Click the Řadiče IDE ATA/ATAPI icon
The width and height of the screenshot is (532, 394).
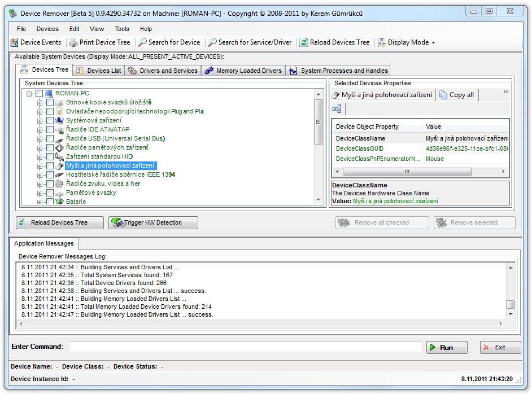coord(59,129)
